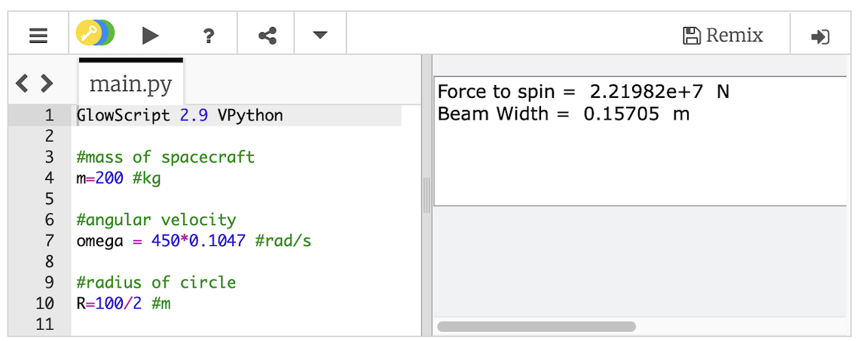This screenshot has width=868, height=341.
Task: Click the vertical pane divider handle
Action: click(426, 195)
